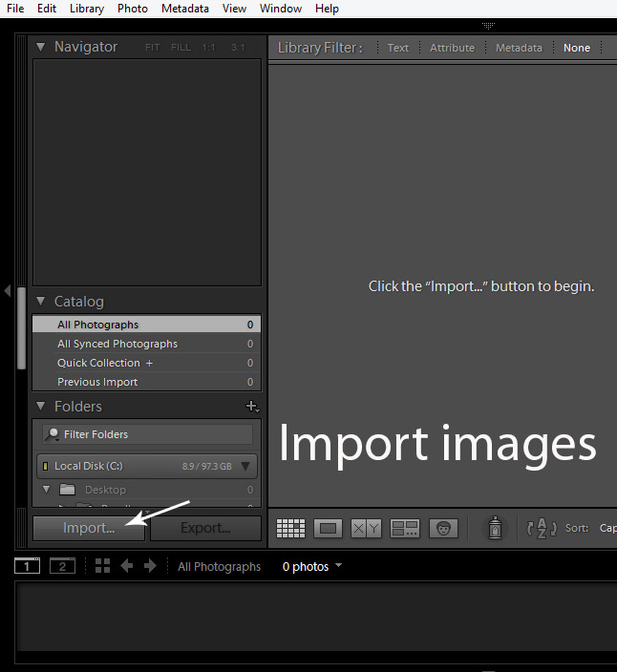Add to Quick Collection plus sign

tap(149, 363)
